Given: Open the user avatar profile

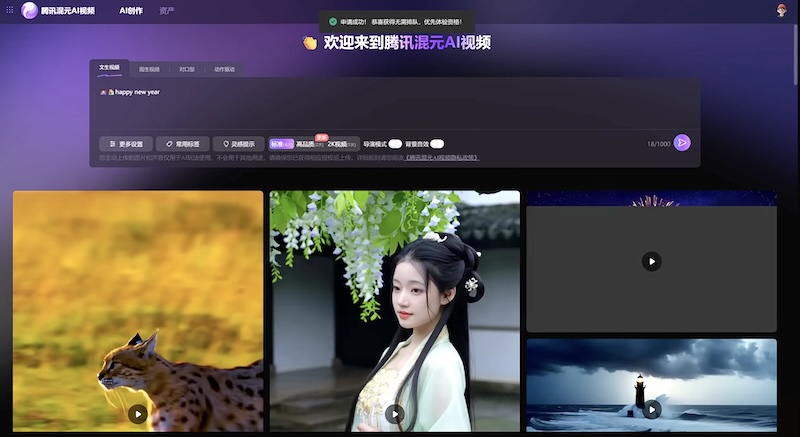Looking at the screenshot, I should pyautogui.click(x=780, y=10).
